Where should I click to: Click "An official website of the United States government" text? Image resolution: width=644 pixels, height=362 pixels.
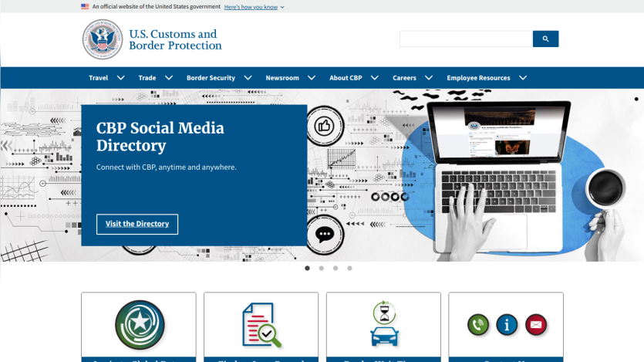point(157,7)
